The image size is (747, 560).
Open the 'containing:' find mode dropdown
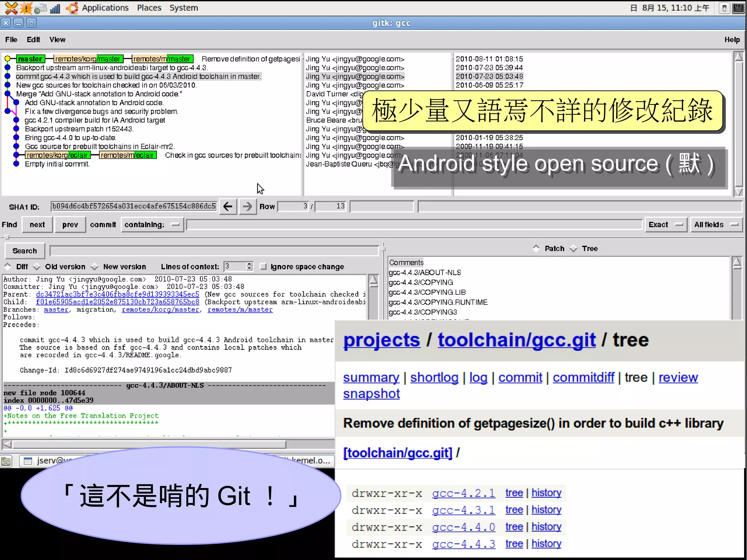[x=152, y=225]
